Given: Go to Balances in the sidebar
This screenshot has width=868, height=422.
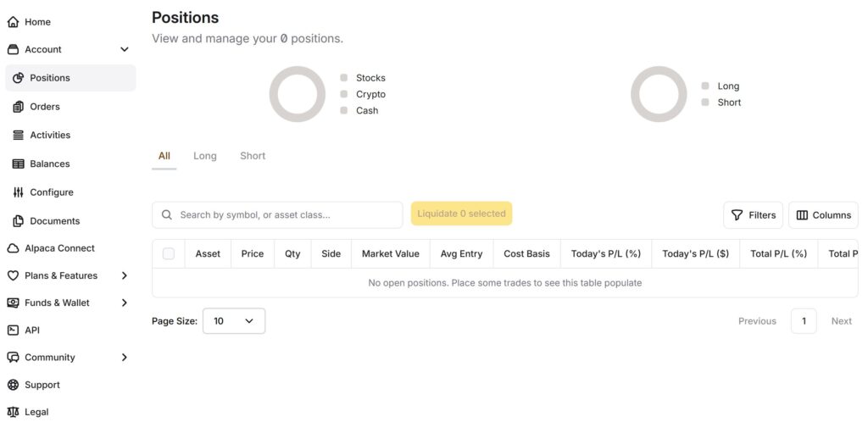Looking at the screenshot, I should 50,164.
